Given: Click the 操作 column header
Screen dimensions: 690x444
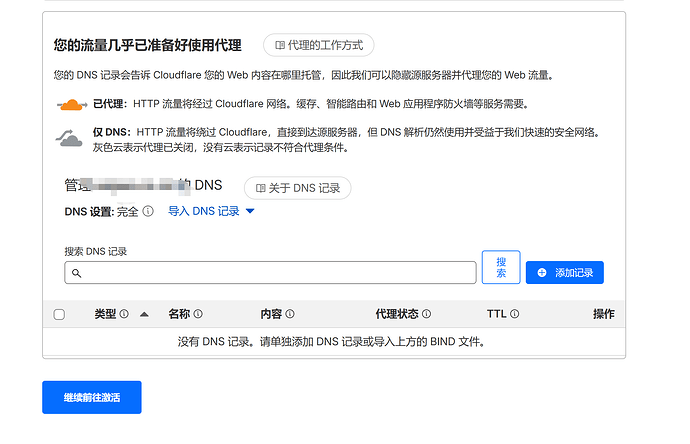Looking at the screenshot, I should pyautogui.click(x=603, y=314).
